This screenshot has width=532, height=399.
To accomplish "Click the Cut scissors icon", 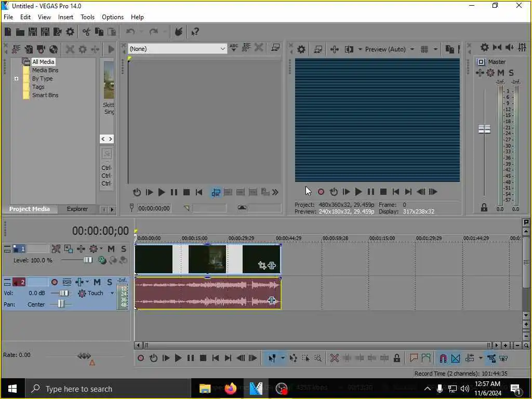I will pyautogui.click(x=87, y=32).
